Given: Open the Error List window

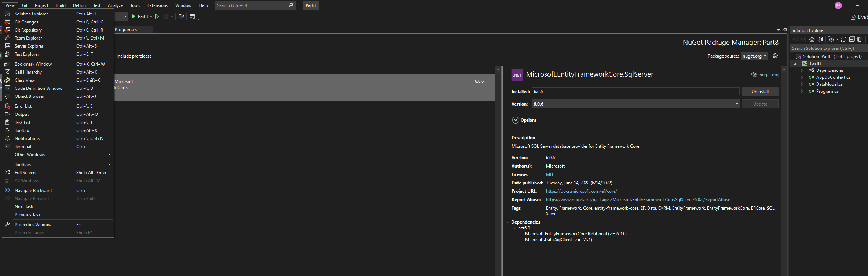Looking at the screenshot, I should click(58, 106).
